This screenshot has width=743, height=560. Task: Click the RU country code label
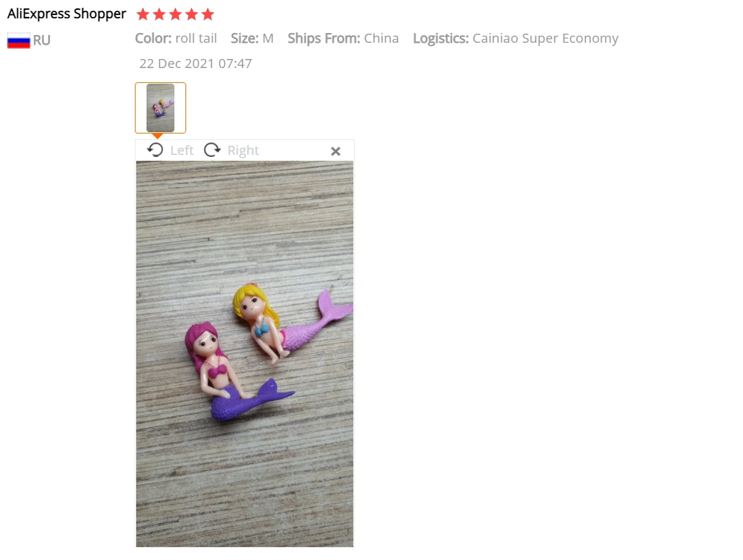coord(41,41)
